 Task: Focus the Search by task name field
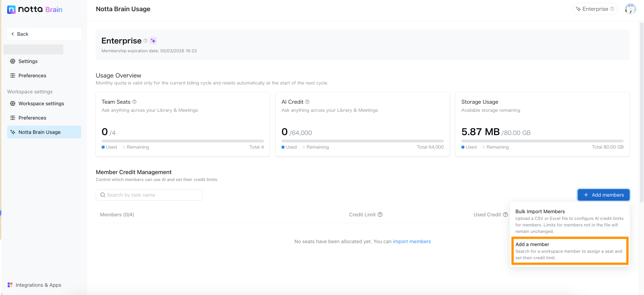click(149, 195)
